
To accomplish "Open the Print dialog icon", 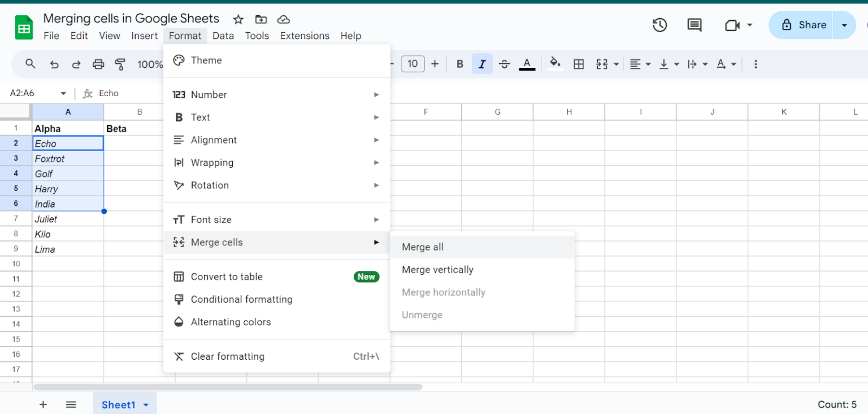I will point(98,64).
